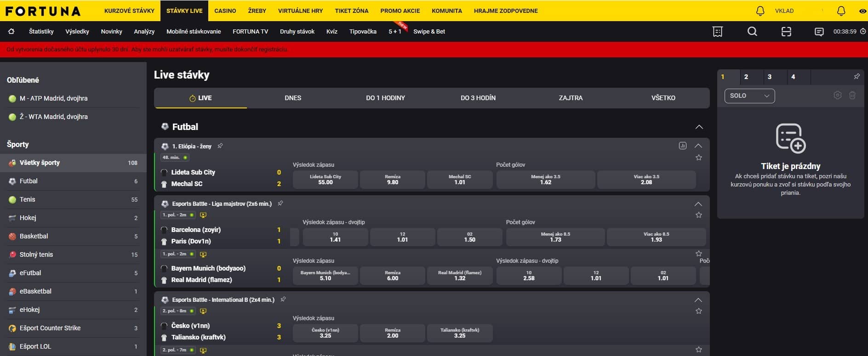Open the ticket scanner icon
868x356 pixels.
[786, 31]
